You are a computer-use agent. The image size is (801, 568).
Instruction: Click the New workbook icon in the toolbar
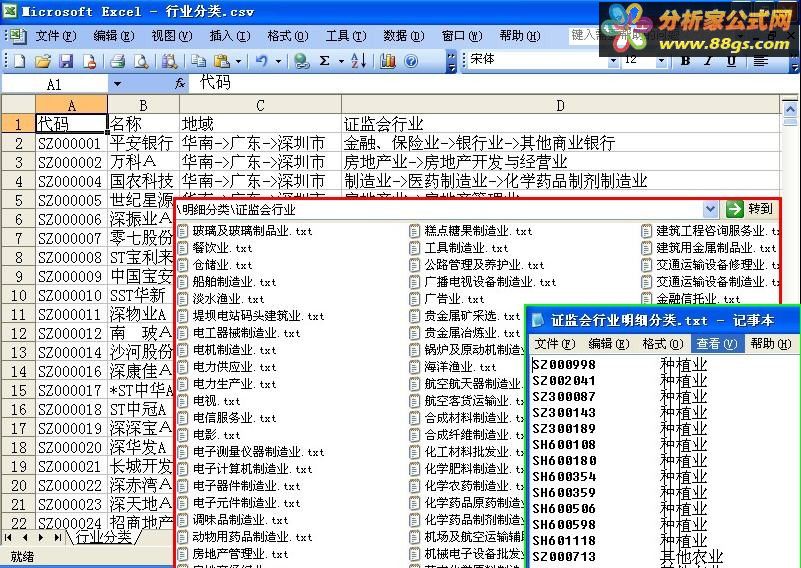pos(19,61)
